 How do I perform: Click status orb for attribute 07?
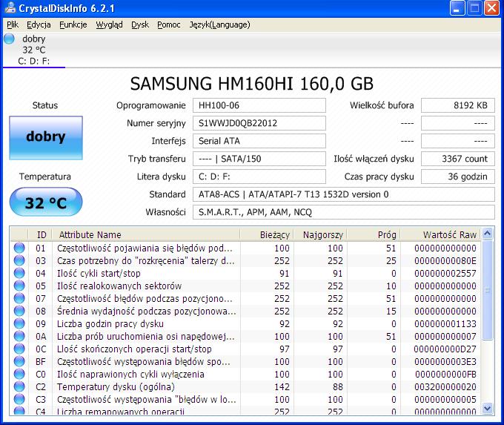pyautogui.click(x=19, y=298)
